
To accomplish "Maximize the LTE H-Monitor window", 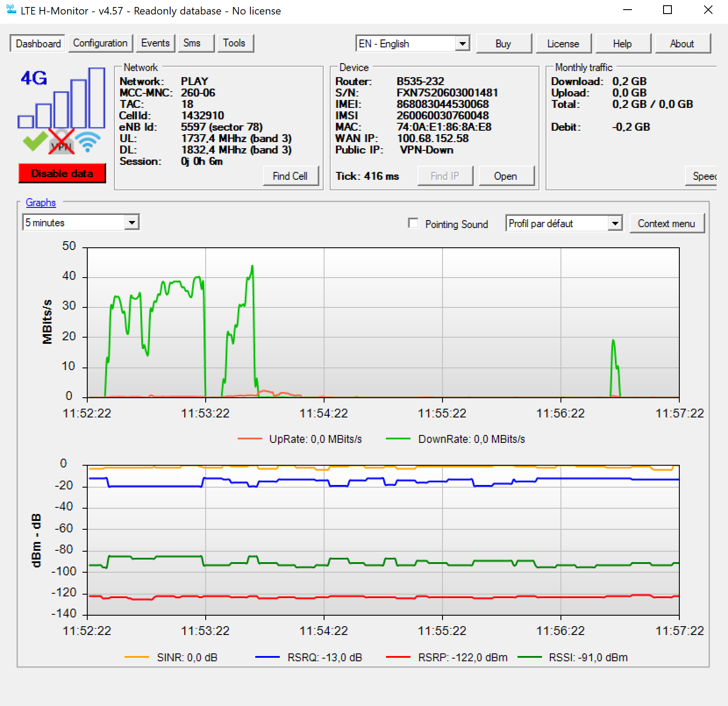I will (667, 10).
